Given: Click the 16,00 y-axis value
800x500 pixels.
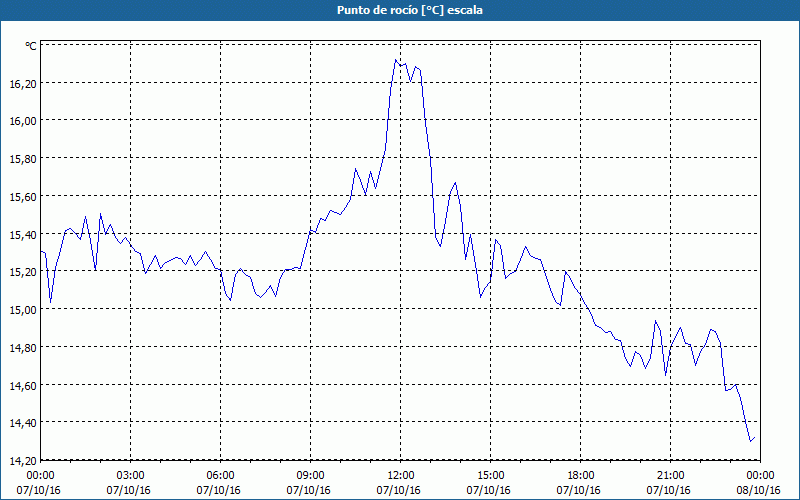Looking at the screenshot, I should 23,121.
